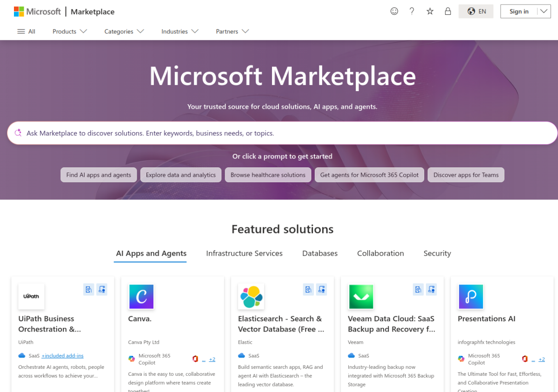The height and width of the screenshot is (392, 558).
Task: Click Discover apps for Teams prompt
Action: coord(466,175)
